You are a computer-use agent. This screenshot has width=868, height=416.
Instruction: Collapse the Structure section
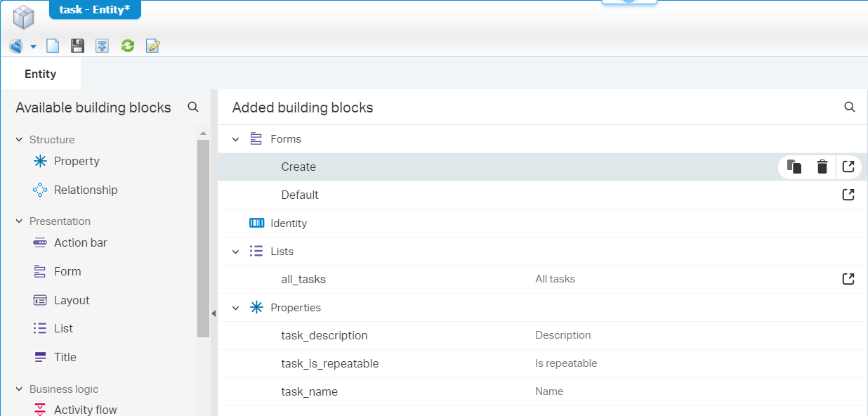tap(19, 139)
